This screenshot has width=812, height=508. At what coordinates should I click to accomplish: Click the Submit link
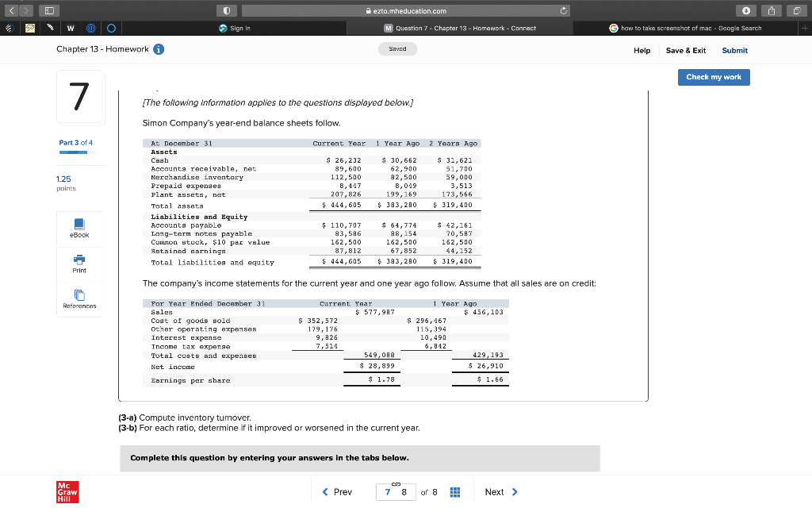(735, 50)
